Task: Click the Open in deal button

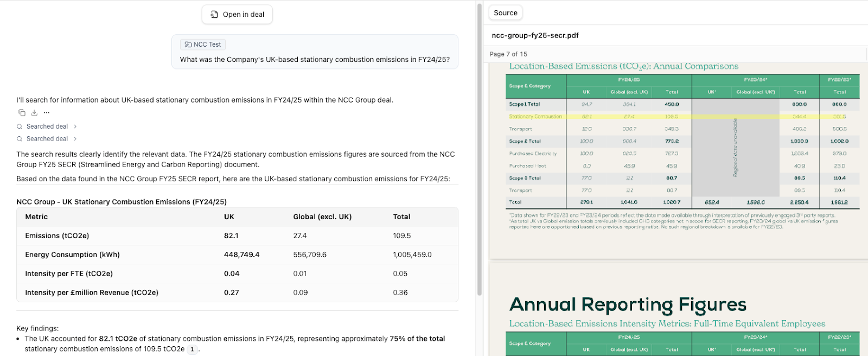Action: point(237,15)
